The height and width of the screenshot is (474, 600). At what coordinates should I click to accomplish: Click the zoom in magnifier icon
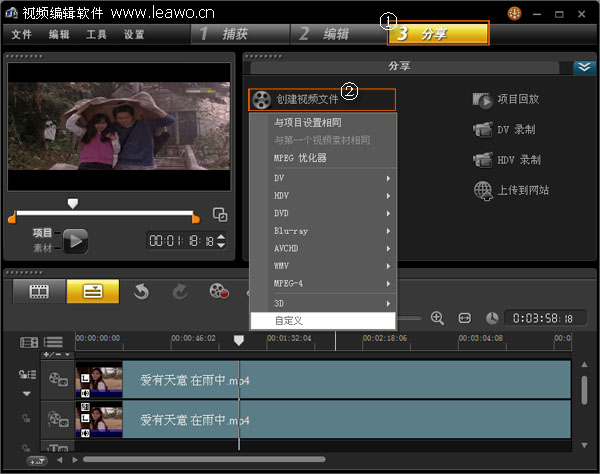click(x=437, y=318)
